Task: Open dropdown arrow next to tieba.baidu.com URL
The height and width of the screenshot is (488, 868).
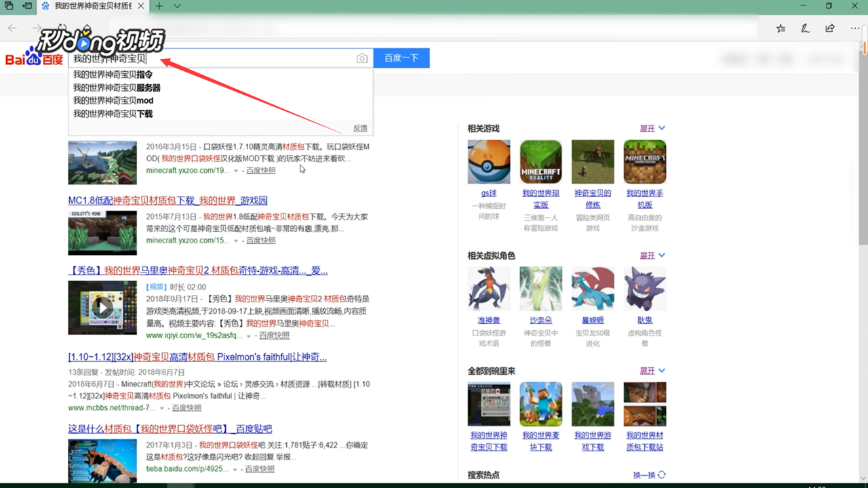Action: pyautogui.click(x=235, y=469)
